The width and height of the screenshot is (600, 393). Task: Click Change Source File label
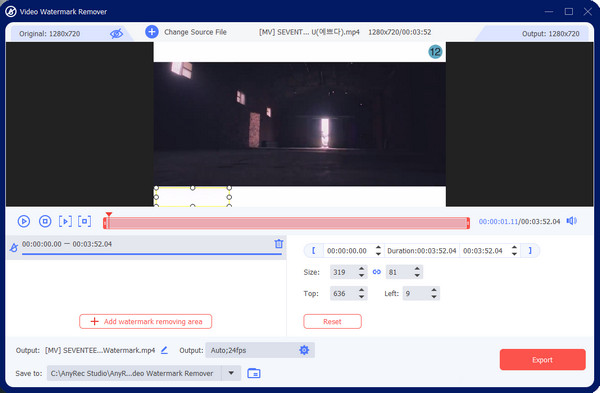(195, 32)
